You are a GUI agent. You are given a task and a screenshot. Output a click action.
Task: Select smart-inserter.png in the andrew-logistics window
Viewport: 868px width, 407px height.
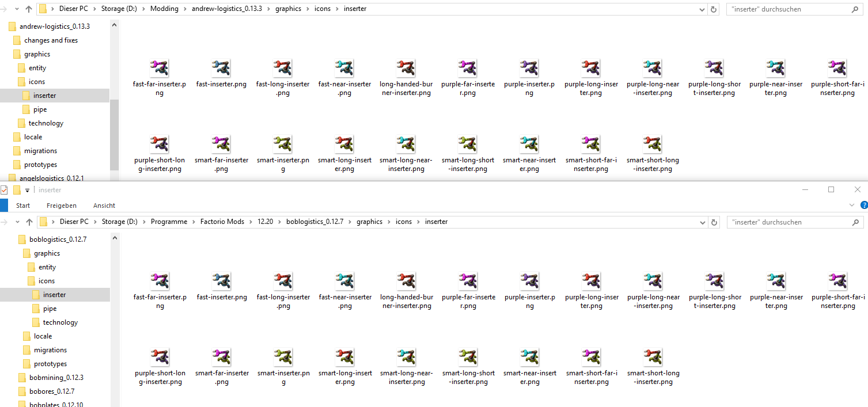tap(283, 154)
